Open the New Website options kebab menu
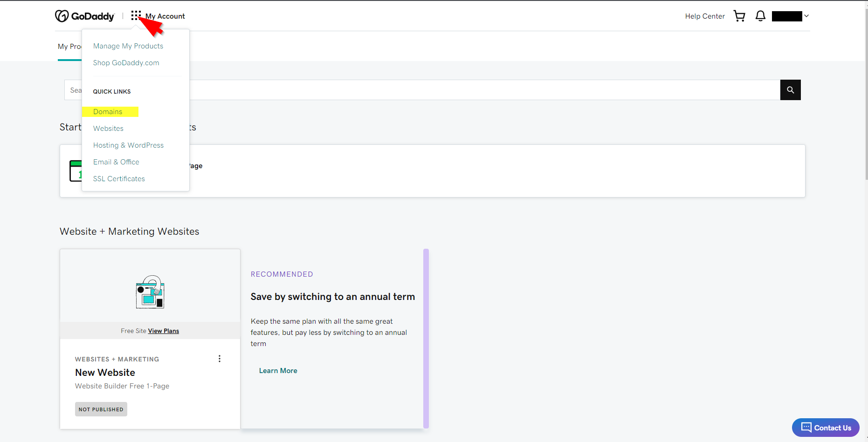Screen dimensions: 868x442 [x=220, y=359]
